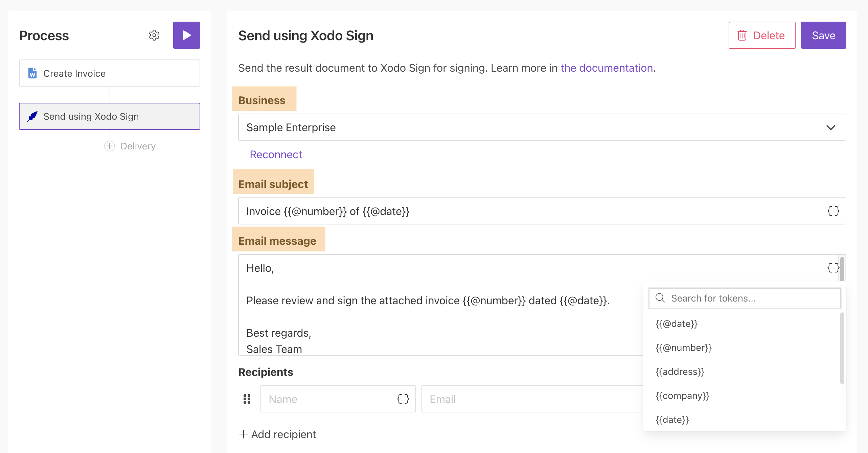
Task: Open token picker for recipient Name
Action: (x=403, y=399)
